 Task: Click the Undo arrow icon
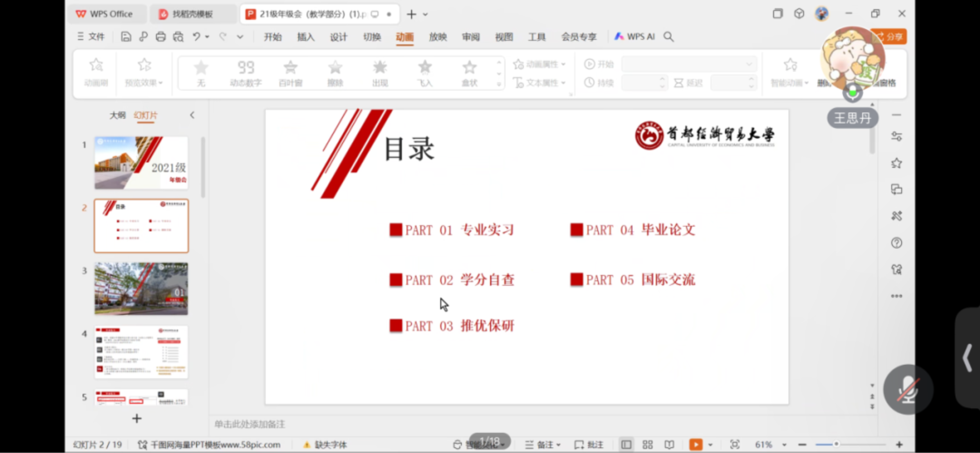coord(196,37)
